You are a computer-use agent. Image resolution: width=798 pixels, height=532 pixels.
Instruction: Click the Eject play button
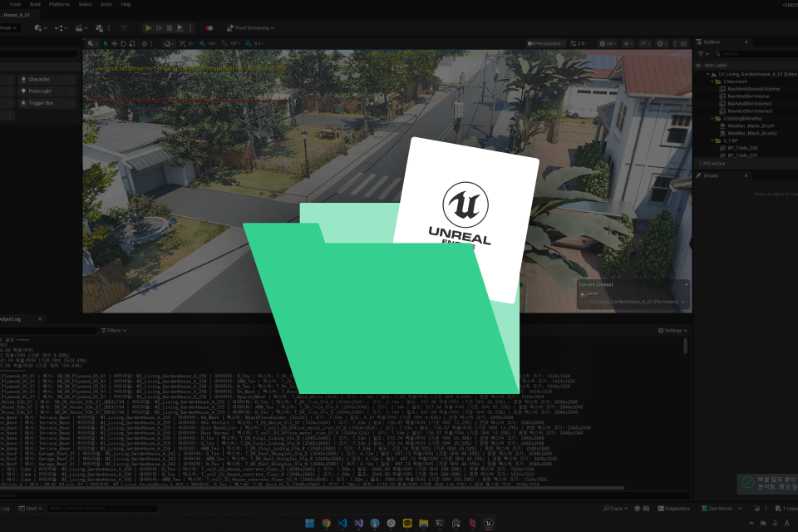(x=180, y=28)
